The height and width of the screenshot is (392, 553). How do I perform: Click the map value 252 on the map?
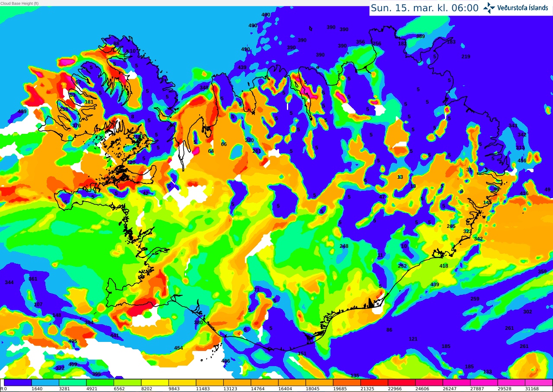click(402, 266)
